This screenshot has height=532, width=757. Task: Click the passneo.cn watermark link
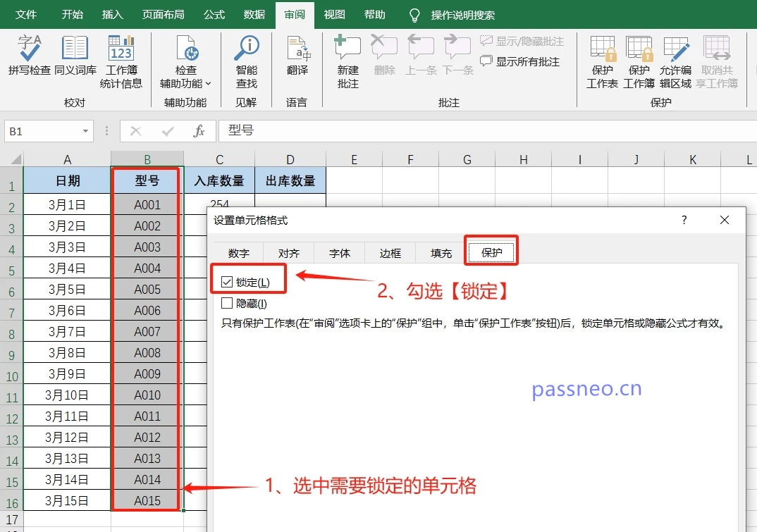587,388
